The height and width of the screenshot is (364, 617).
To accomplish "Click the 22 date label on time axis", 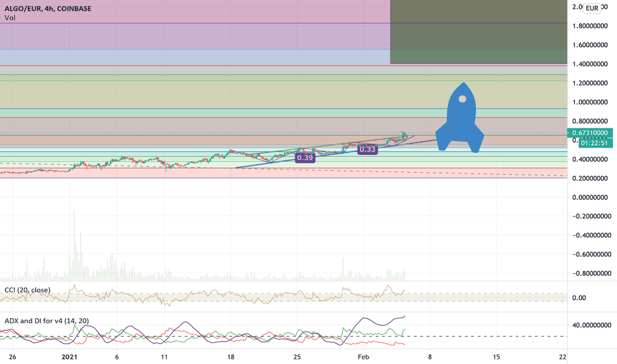I will (x=563, y=357).
